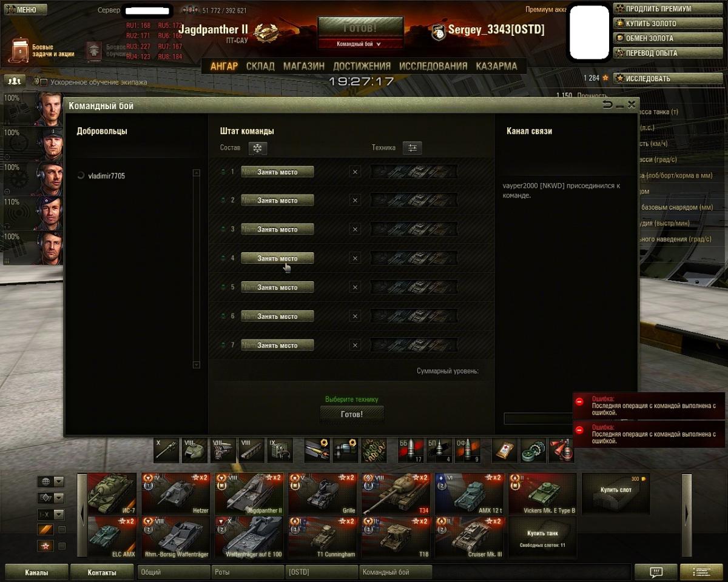Switch to the ДОСТИЖЕНИЯ tab

coord(362,66)
